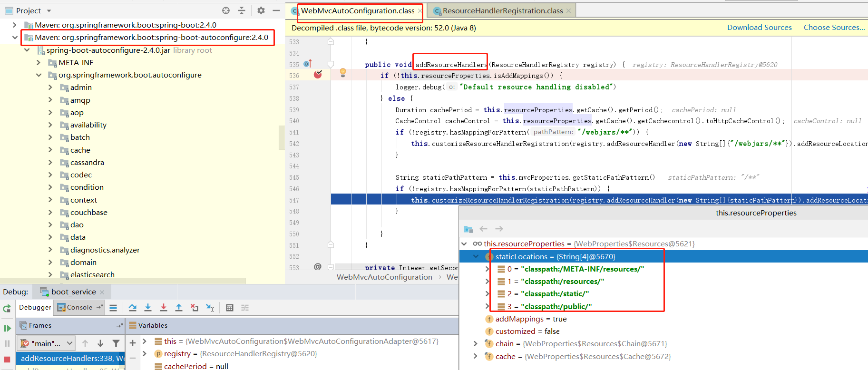Open Project panel settings gear
The image size is (868, 370).
[x=261, y=10]
